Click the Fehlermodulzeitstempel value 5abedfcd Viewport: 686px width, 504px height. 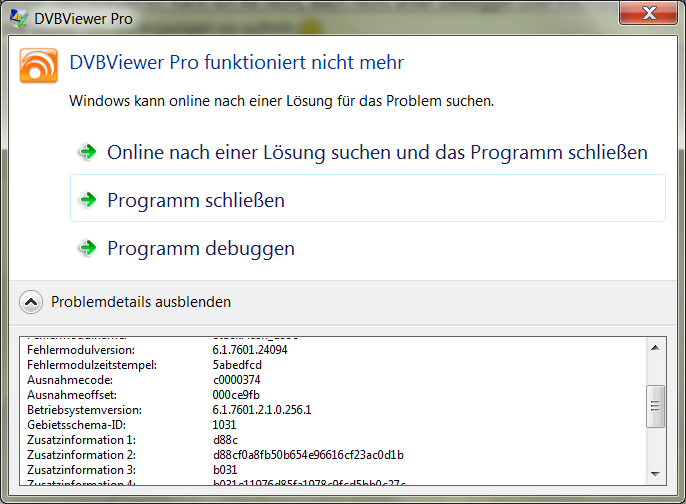point(238,365)
